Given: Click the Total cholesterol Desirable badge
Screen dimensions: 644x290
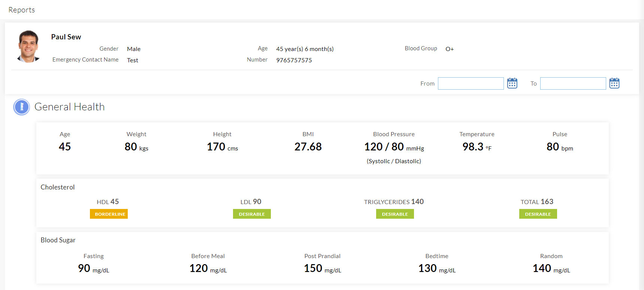Looking at the screenshot, I should [538, 214].
